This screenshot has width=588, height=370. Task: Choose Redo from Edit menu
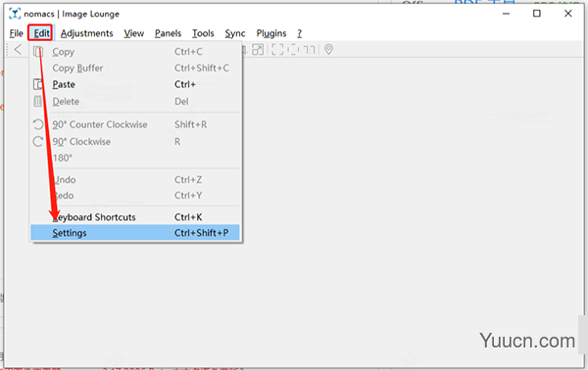pos(135,196)
